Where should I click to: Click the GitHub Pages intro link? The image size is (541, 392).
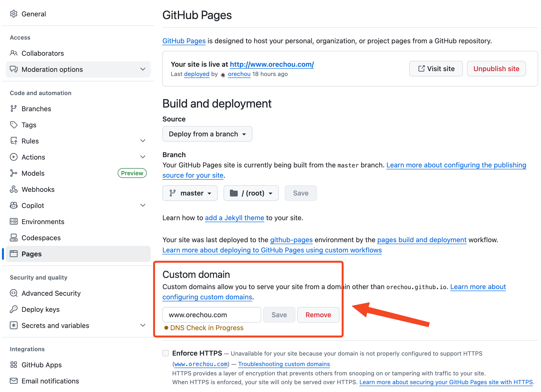[184, 41]
